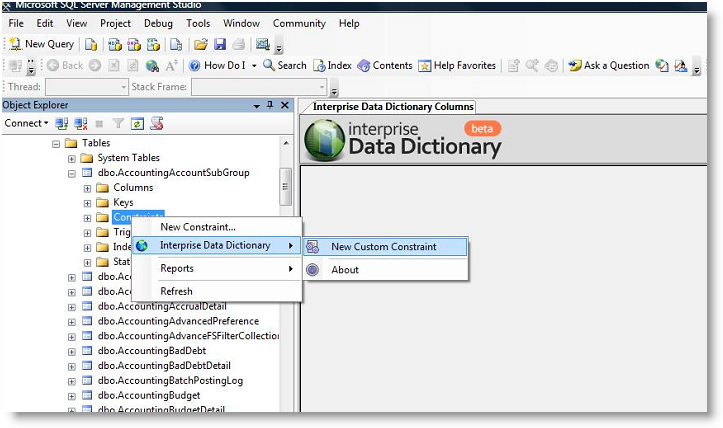Switch to Interprise Data Dictionary Columns tab
The image size is (723, 428).
[392, 107]
